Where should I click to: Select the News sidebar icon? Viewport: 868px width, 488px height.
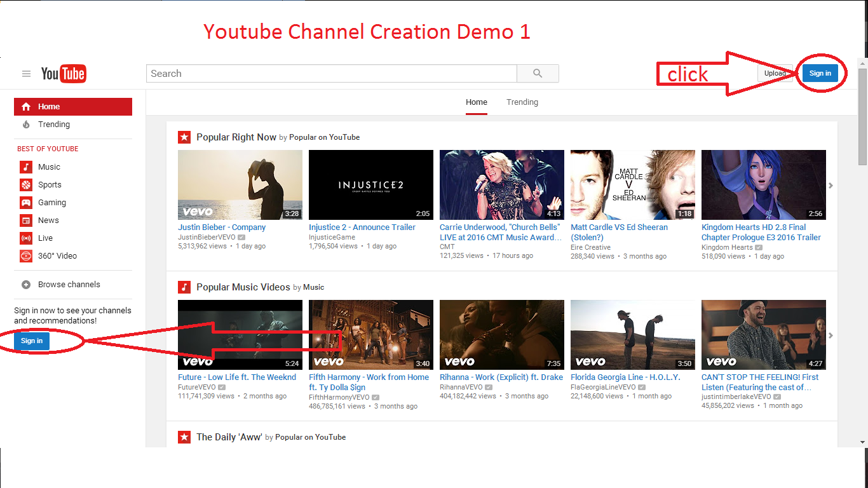[x=26, y=220]
